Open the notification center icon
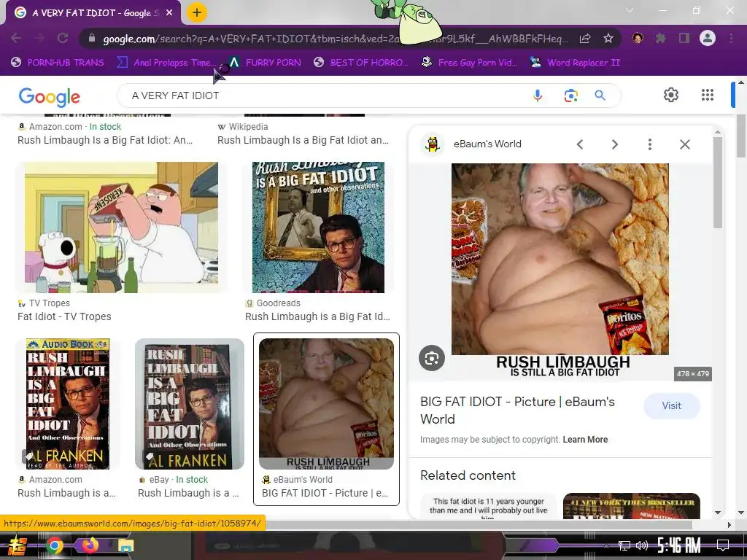 point(723,545)
